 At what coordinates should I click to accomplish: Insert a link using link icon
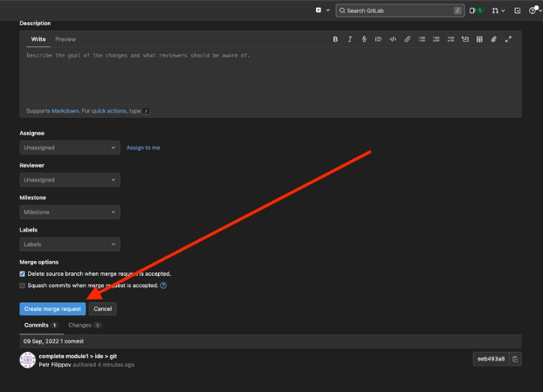[407, 39]
